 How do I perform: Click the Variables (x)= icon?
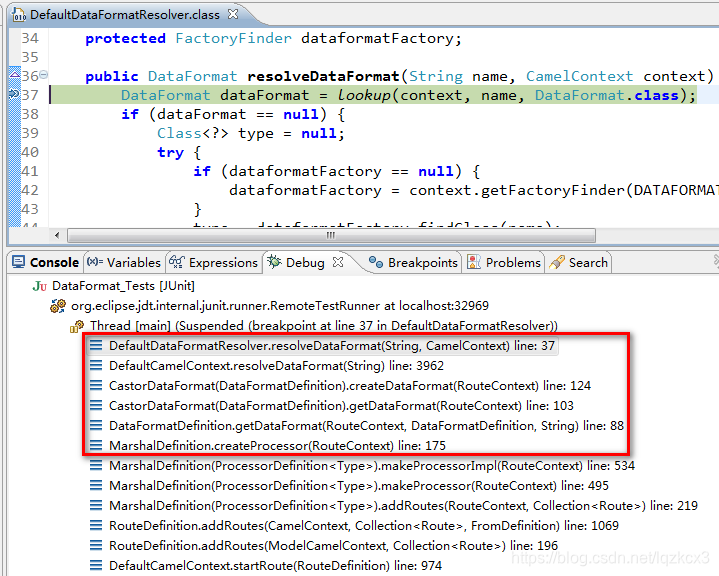pyautogui.click(x=95, y=262)
